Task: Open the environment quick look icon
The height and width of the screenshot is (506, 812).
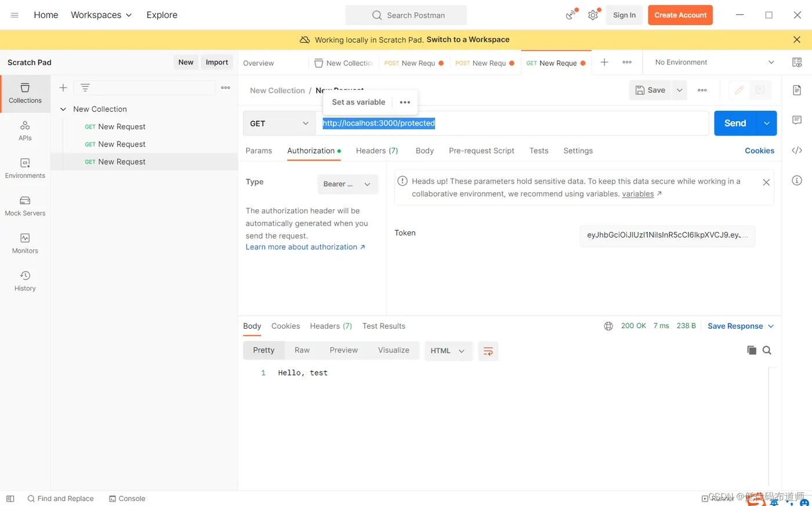Action: [797, 62]
